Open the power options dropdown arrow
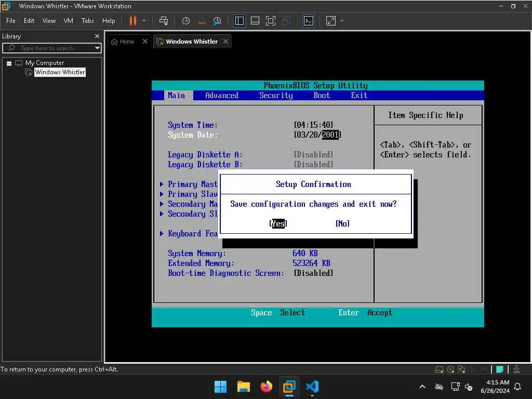Image resolution: width=532 pixels, height=399 pixels. (144, 21)
